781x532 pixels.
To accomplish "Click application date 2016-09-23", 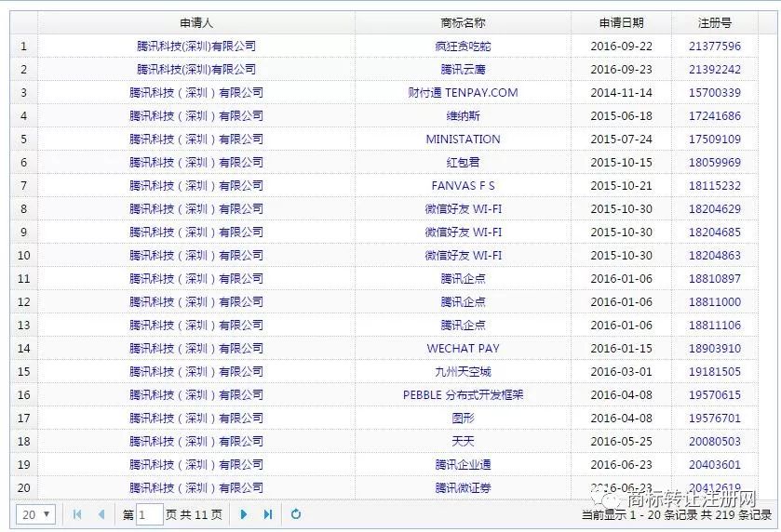I will [621, 69].
